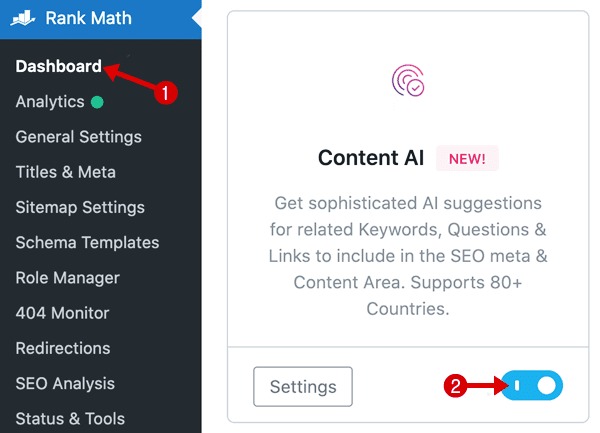600x433 pixels.
Task: Open the Dashboard menu item
Action: (x=59, y=66)
